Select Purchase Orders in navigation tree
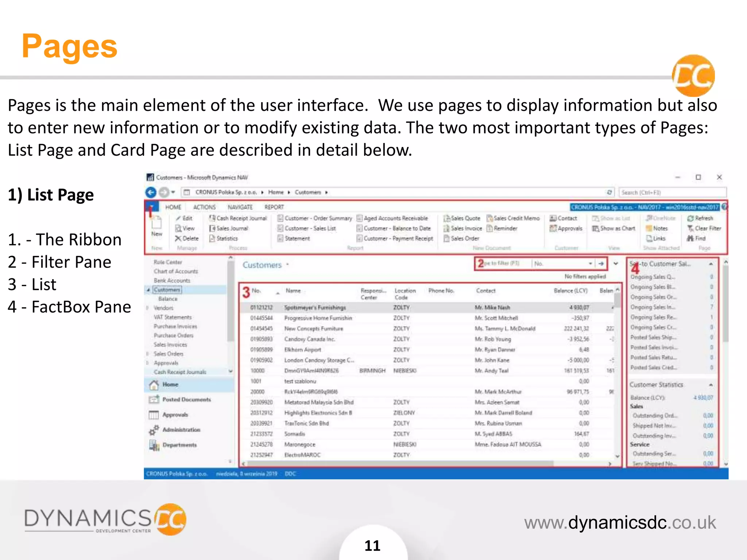The width and height of the screenshot is (747, 560). coord(174,335)
